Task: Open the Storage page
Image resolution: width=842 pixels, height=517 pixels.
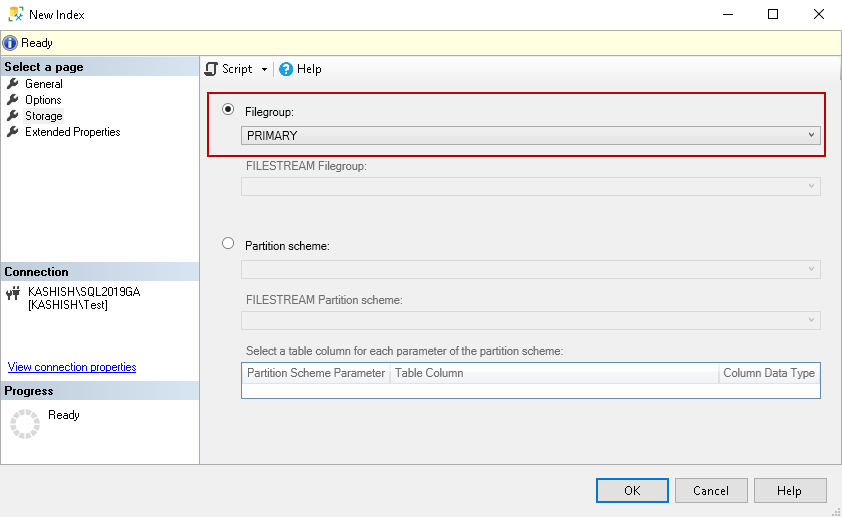Action: 43,116
